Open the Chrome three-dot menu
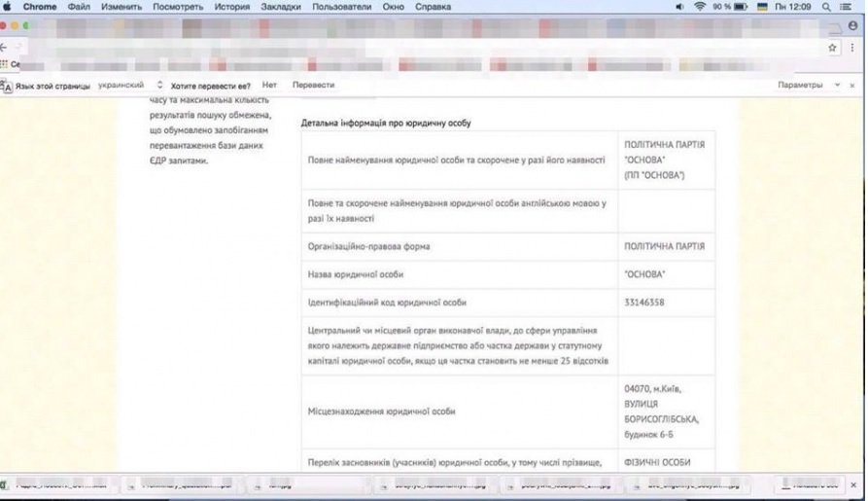The image size is (868, 501). (x=853, y=47)
